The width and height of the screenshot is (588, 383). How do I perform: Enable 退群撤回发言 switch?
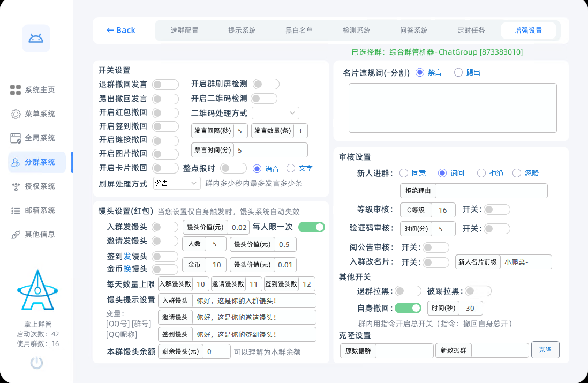[165, 84]
